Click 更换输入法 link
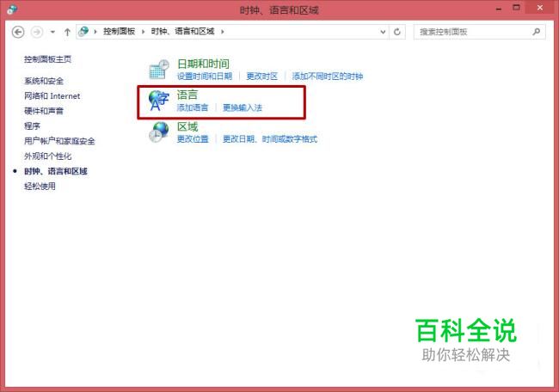The height and width of the screenshot is (392, 559). pos(243,107)
